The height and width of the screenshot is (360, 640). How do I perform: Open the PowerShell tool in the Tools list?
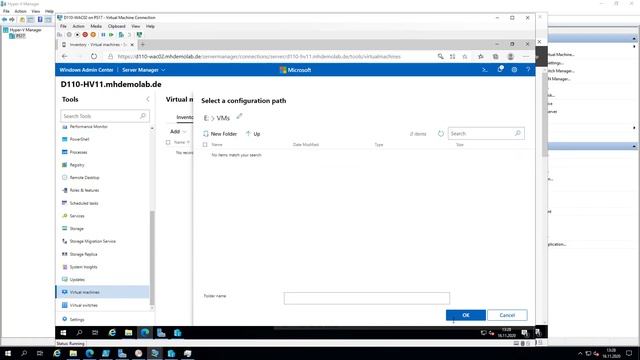coord(79,139)
